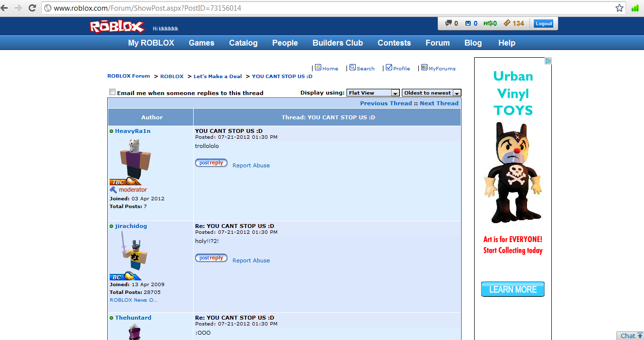Click the globe site icon in address bar
Viewport: 644px width, 340px height.
(x=48, y=8)
